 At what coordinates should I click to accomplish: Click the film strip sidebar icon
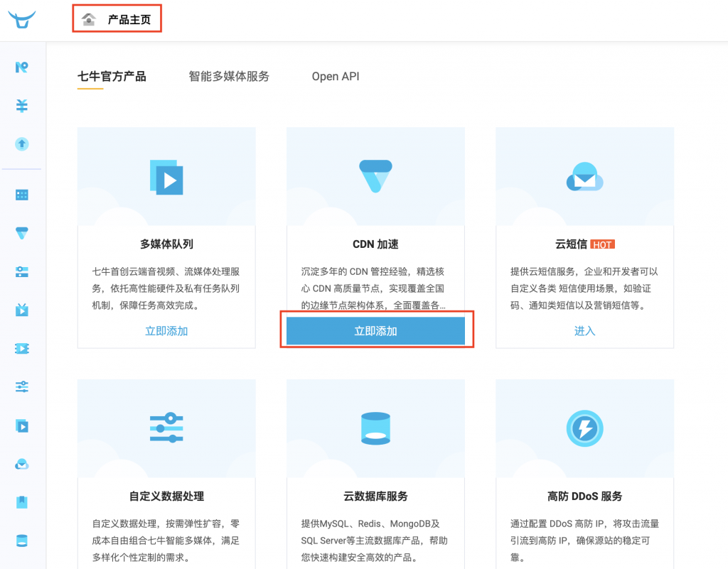coord(22,348)
